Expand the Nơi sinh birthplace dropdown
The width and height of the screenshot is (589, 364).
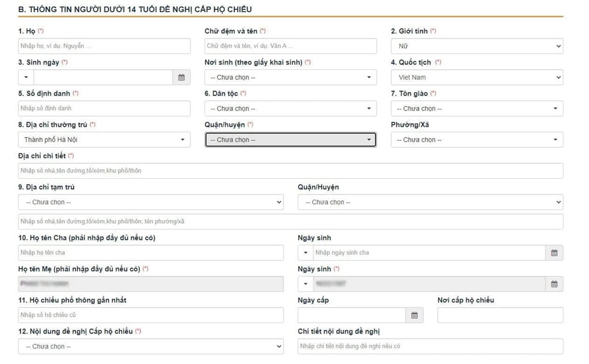click(x=291, y=77)
